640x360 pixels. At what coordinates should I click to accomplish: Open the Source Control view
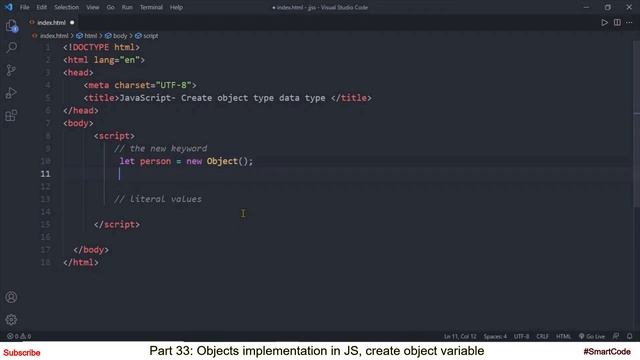pos(11,70)
